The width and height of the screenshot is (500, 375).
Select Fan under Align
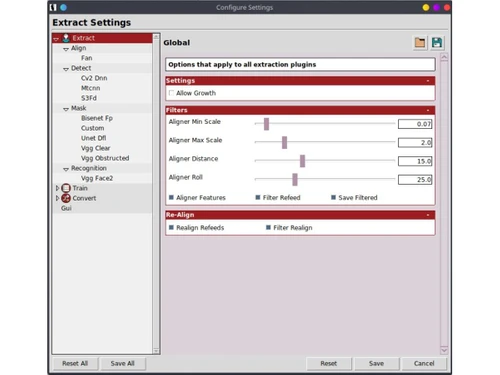pos(87,58)
